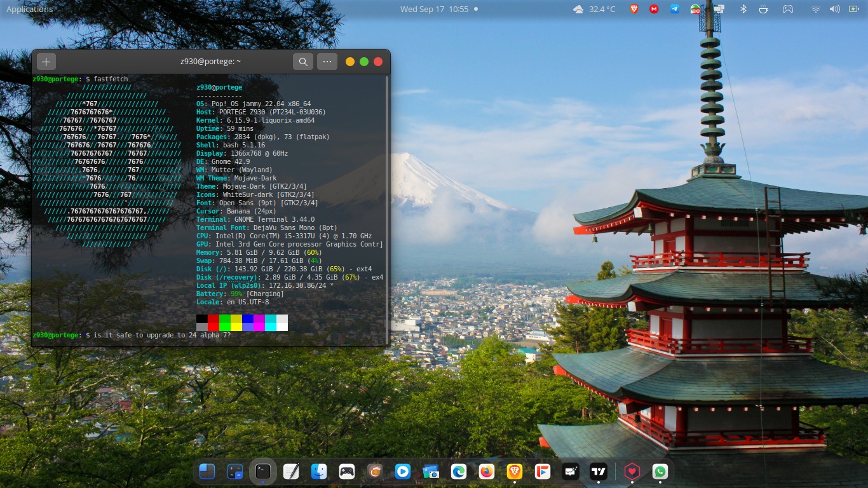Image resolution: width=868 pixels, height=488 pixels.
Task: Click the tray icon with the 80 badge
Action: click(696, 9)
